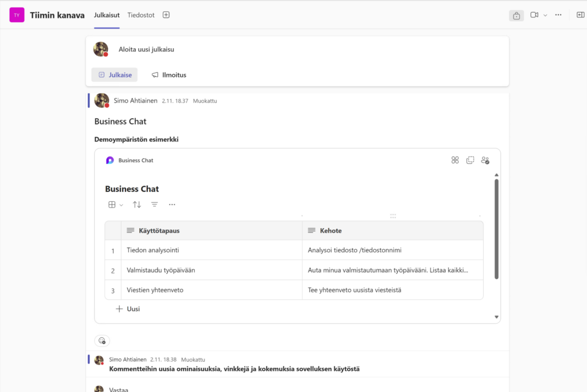Open the Business Chat component title link
This screenshot has height=392, width=587.
pyautogui.click(x=136, y=160)
